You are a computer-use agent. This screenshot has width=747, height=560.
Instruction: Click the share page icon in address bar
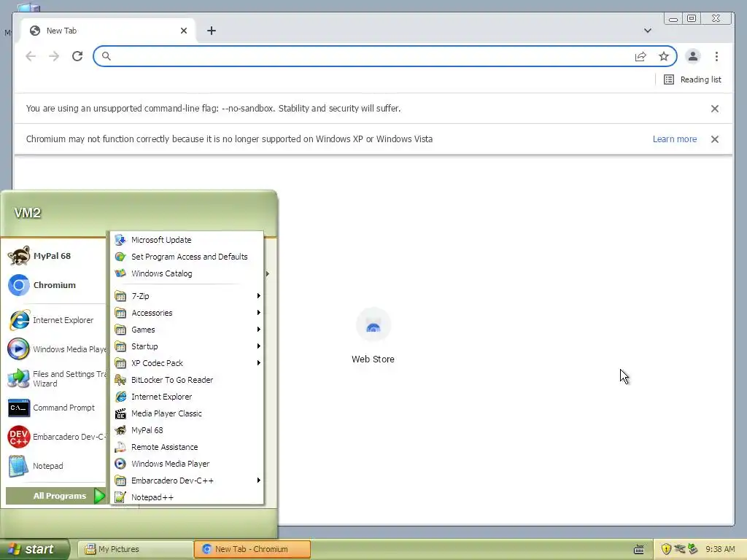pos(640,56)
